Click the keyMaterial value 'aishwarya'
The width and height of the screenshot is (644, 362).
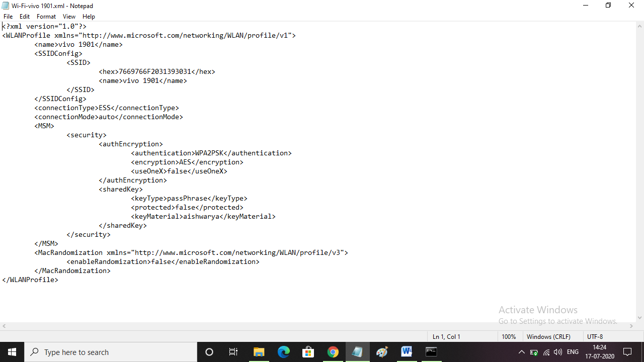click(x=201, y=216)
